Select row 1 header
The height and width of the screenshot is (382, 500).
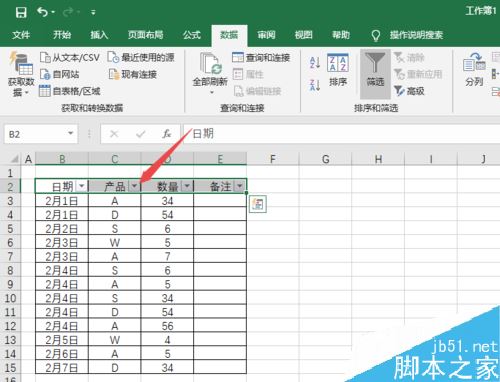(x=10, y=173)
